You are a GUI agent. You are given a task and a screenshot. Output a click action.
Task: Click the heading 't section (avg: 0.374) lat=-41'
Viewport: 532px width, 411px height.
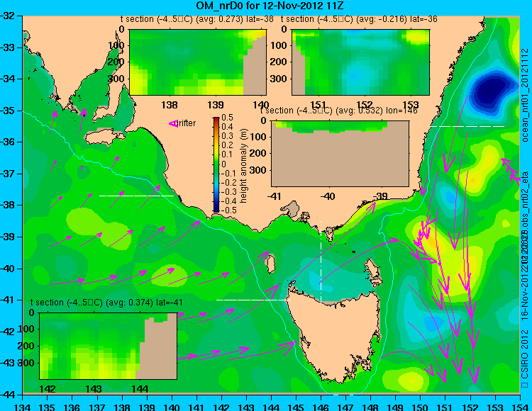pyautogui.click(x=106, y=303)
